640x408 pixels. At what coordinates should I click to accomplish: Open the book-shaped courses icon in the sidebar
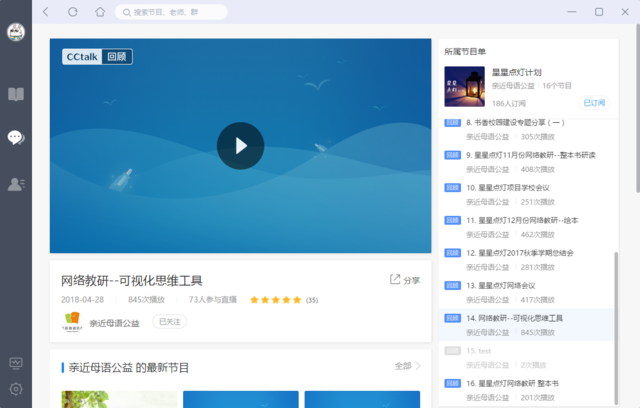[16, 95]
